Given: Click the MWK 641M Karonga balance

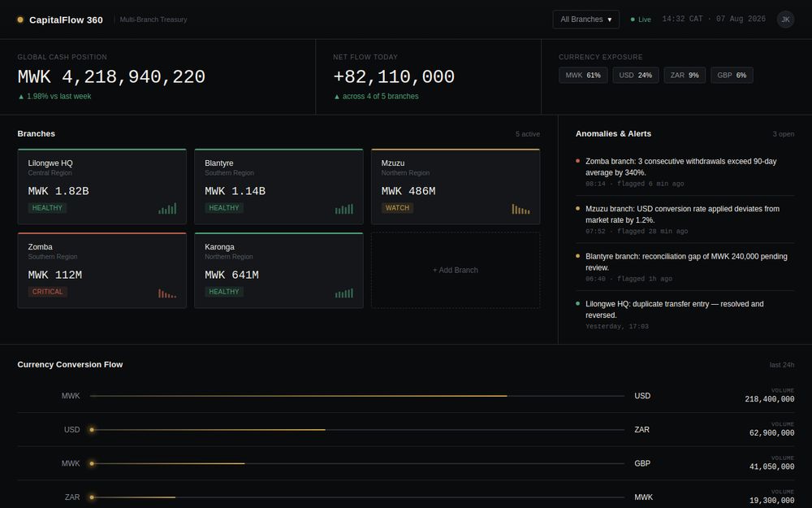Looking at the screenshot, I should click(231, 275).
